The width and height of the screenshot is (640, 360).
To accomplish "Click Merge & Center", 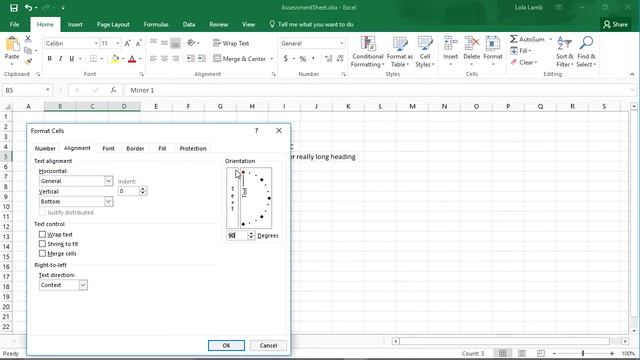I will pos(239,59).
